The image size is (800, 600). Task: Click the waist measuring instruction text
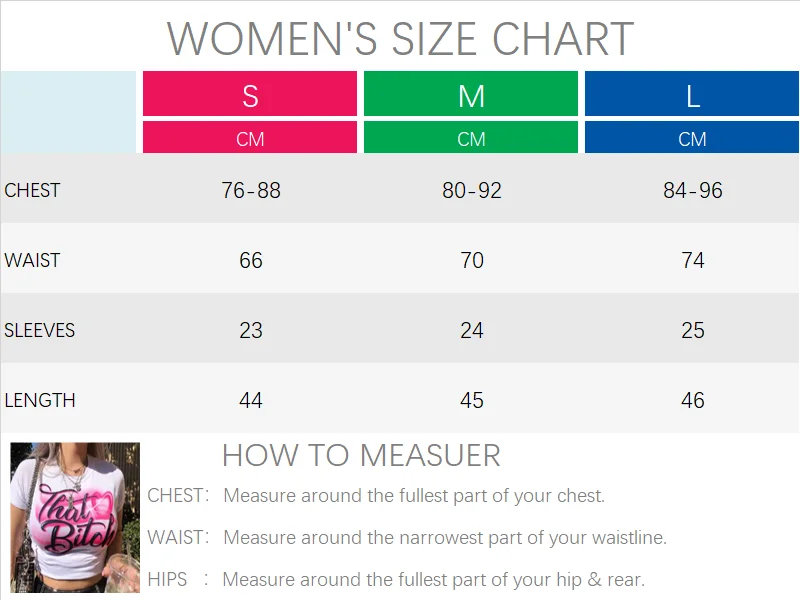444,537
